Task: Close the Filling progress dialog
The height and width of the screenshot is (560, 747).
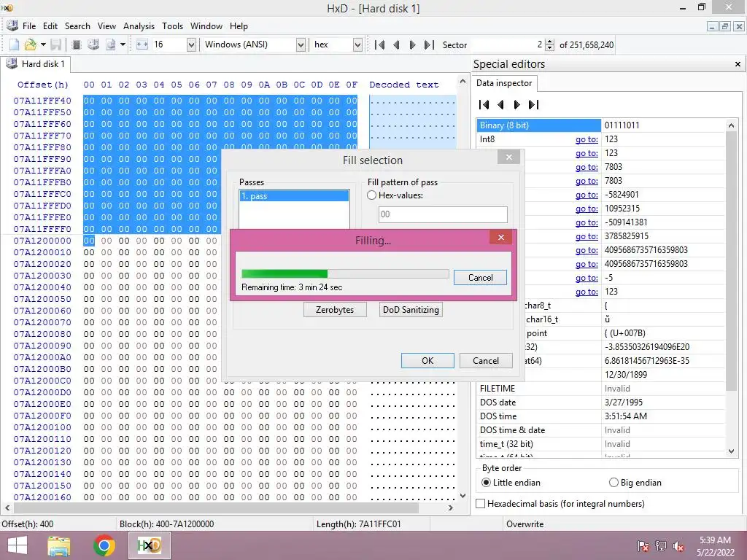Action: tap(500, 237)
